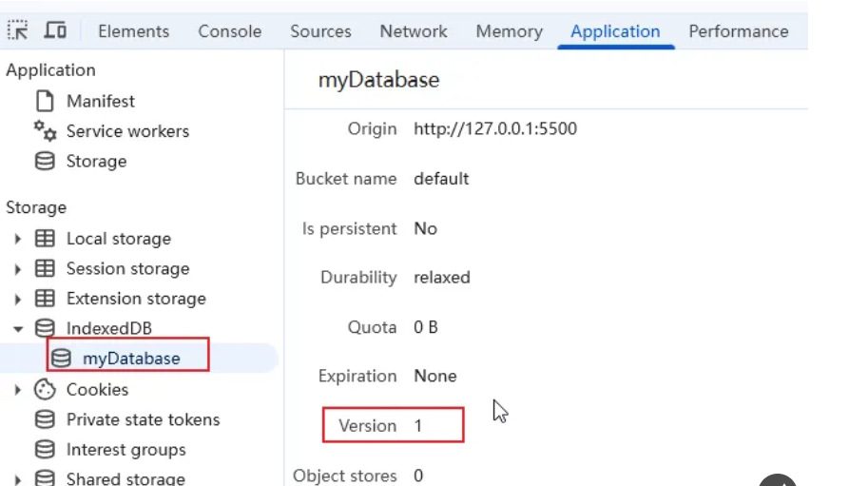Expand the Session storage arrow
Screen dimensions: 868x486
18,269
